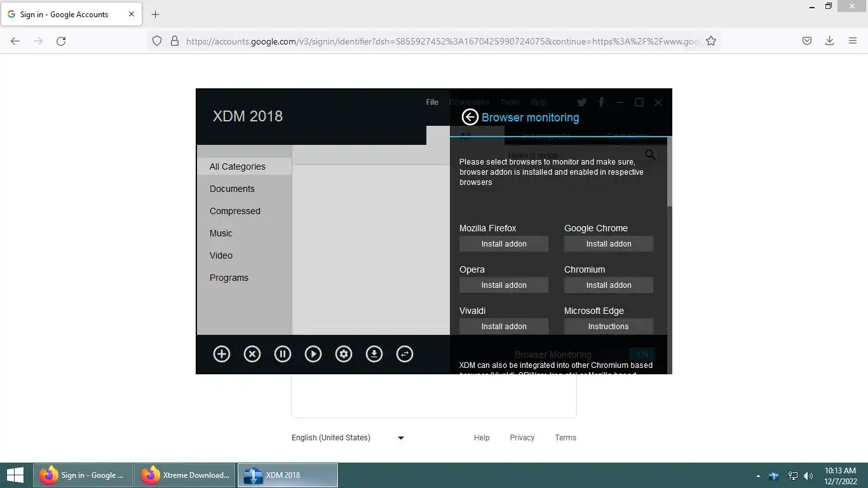Install addon for Mozilla Firefox
Viewport: 868px width, 488px height.
click(504, 244)
